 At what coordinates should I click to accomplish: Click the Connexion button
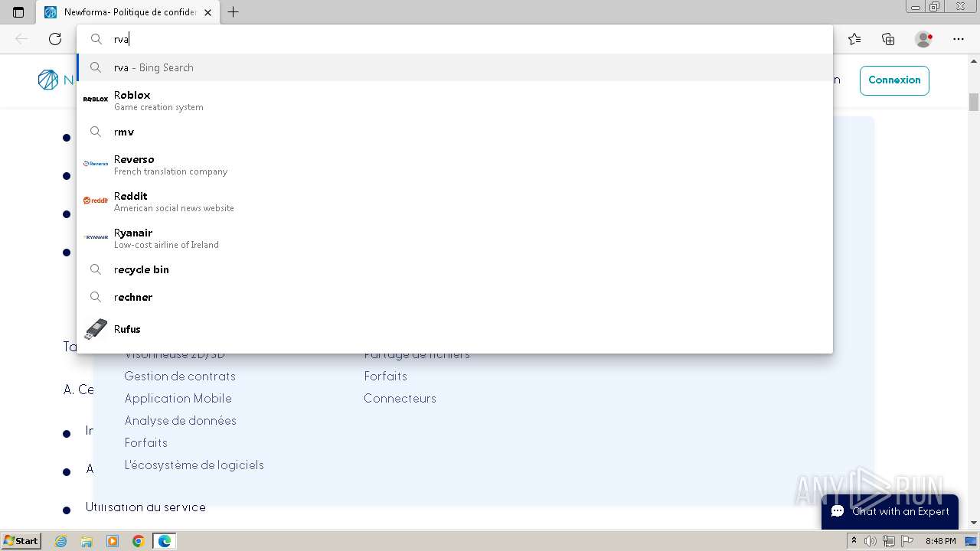pos(894,80)
